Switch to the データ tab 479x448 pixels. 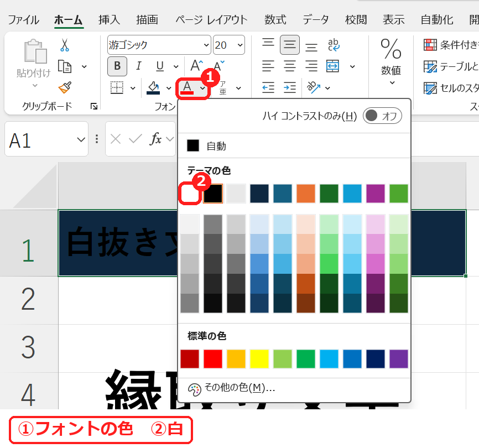click(x=316, y=20)
